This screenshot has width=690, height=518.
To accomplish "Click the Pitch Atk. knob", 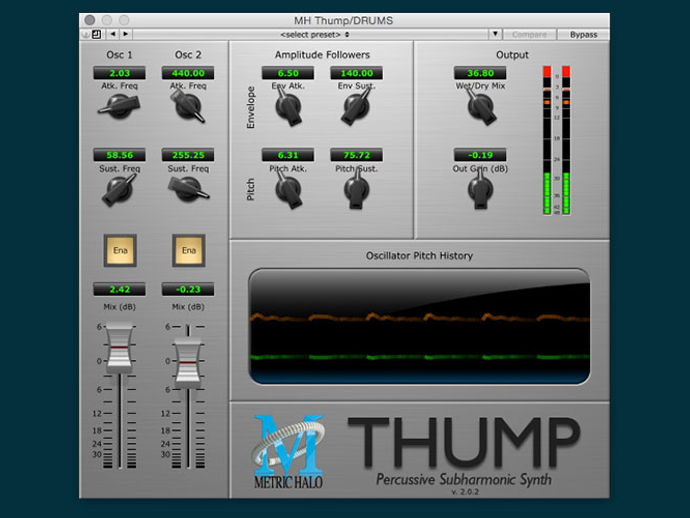I will (288, 190).
